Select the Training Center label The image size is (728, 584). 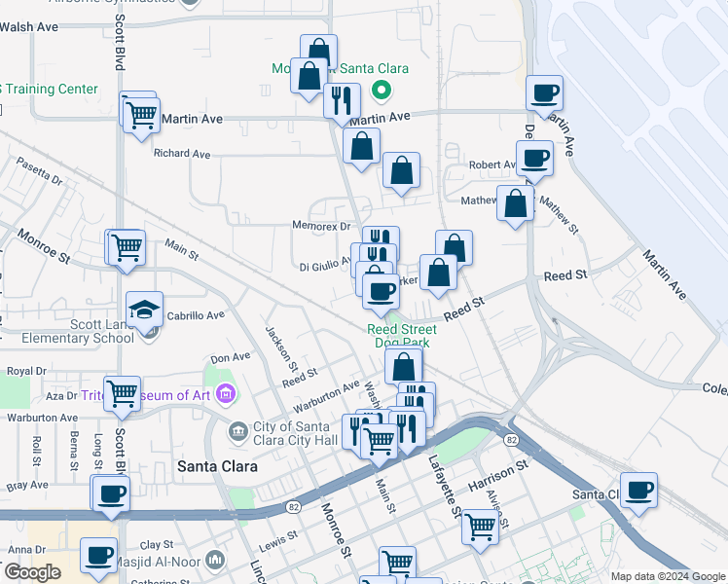[x=50, y=89]
